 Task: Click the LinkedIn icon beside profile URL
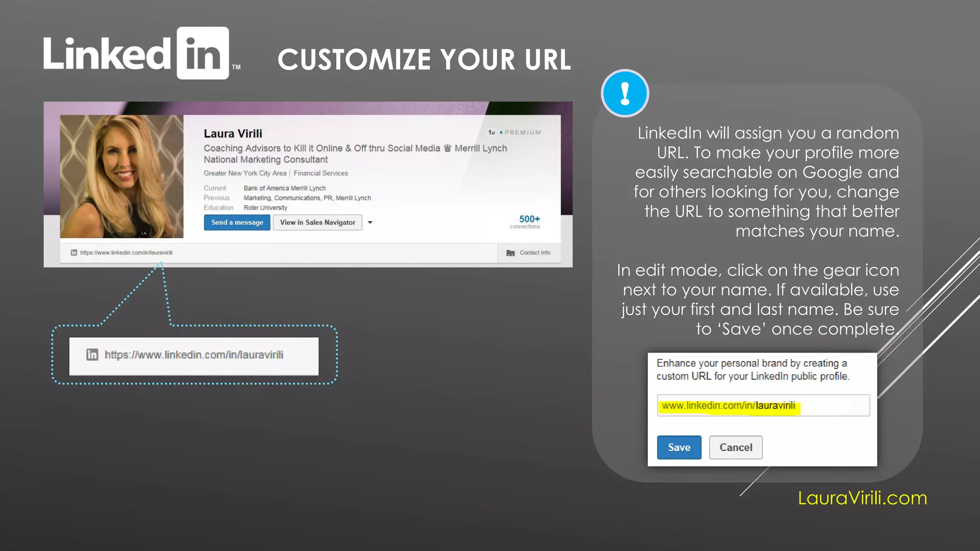74,253
